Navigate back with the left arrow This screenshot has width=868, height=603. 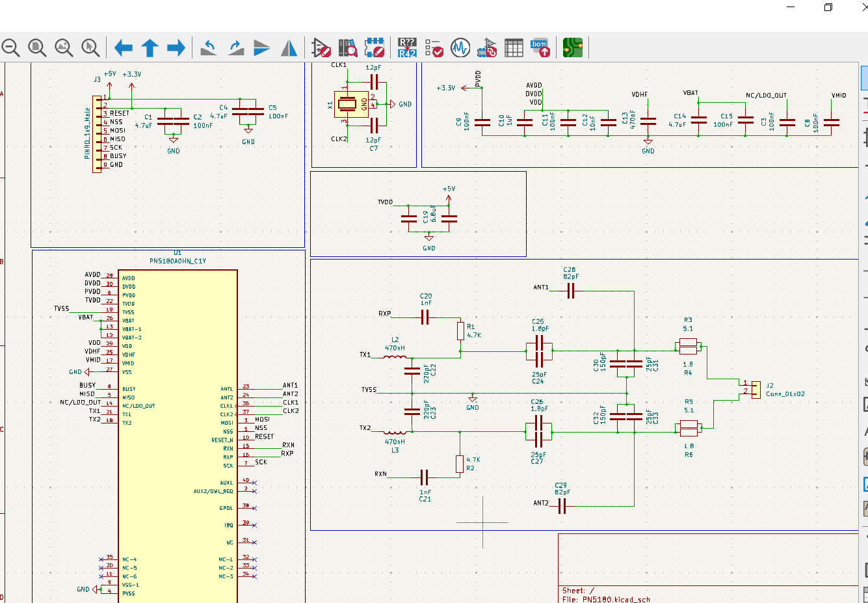[x=123, y=47]
